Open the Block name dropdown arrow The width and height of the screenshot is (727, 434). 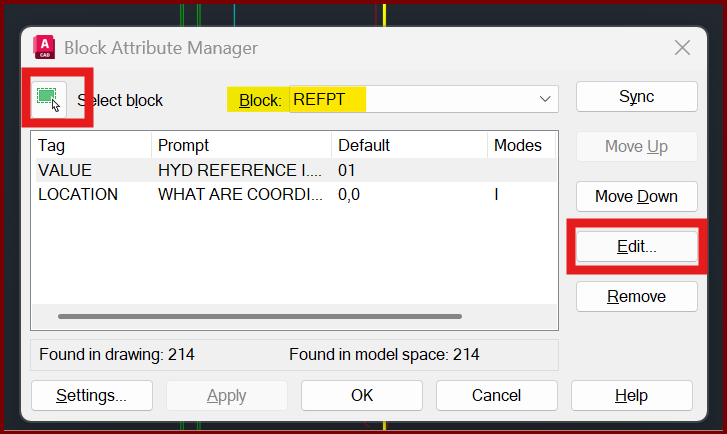tap(545, 99)
